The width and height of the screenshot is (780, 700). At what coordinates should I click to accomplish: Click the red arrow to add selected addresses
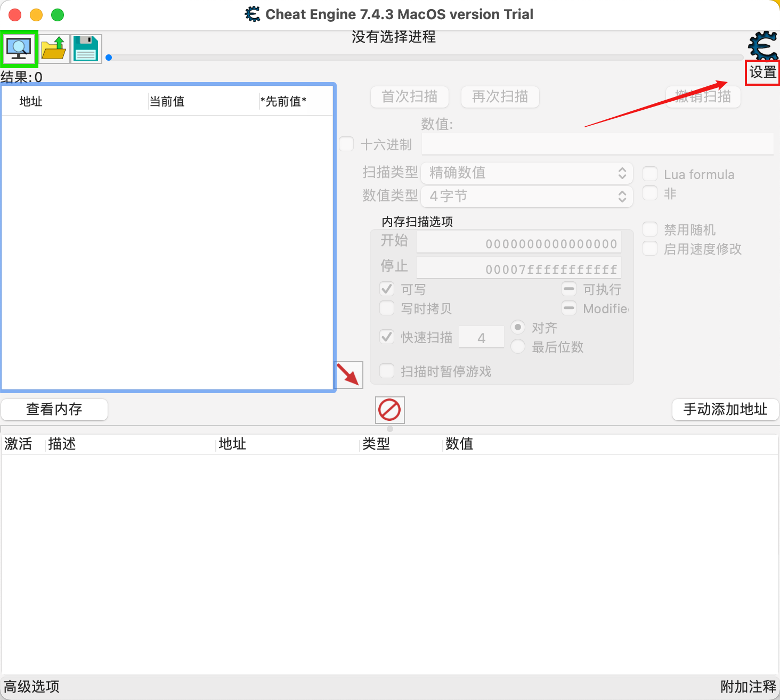tap(349, 375)
